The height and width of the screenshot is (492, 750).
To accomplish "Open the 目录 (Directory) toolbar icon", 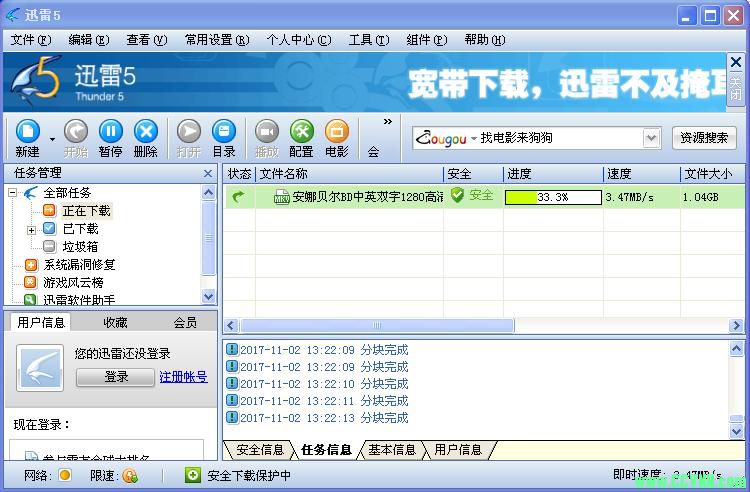I will click(x=224, y=132).
